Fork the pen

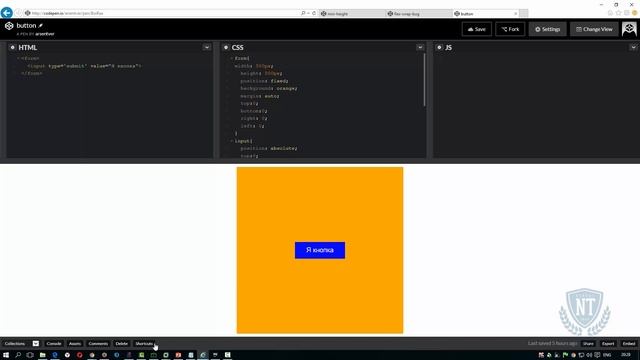click(x=510, y=29)
